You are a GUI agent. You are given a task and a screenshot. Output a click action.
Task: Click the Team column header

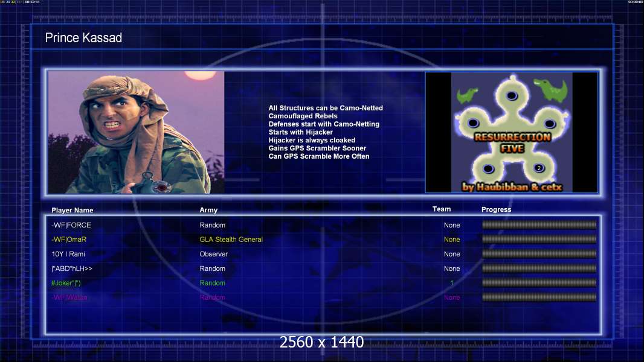[x=442, y=209]
